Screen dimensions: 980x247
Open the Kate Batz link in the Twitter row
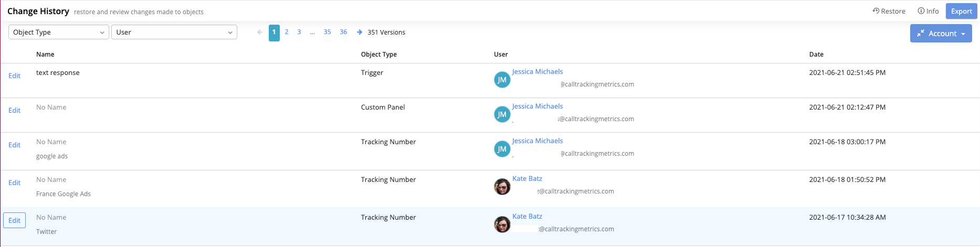tap(527, 217)
